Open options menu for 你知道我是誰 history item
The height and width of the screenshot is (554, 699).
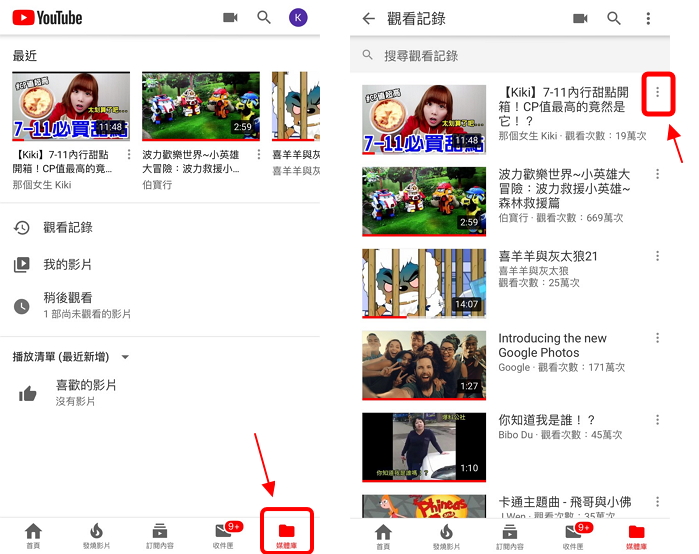(658, 420)
